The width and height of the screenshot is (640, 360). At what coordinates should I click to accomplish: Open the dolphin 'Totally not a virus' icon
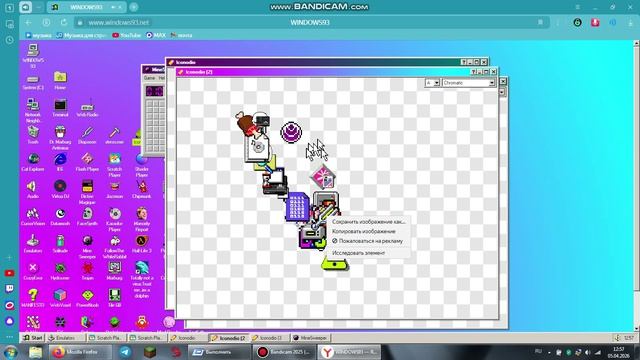(x=142, y=280)
